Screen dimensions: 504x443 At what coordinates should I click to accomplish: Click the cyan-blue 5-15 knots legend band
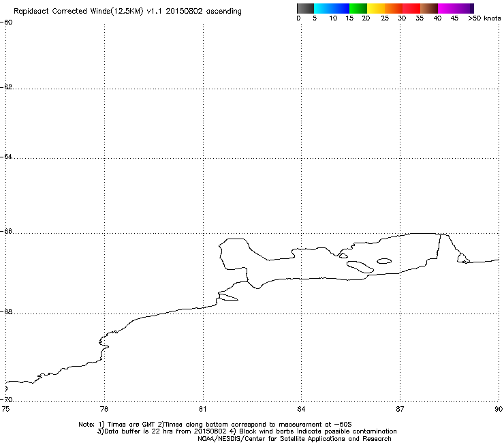point(332,8)
